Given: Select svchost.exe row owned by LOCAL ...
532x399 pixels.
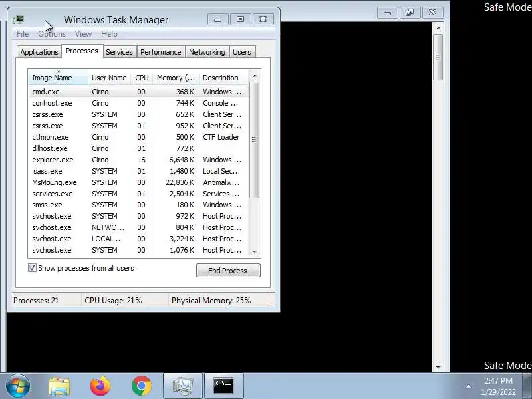Looking at the screenshot, I should pyautogui.click(x=138, y=239).
